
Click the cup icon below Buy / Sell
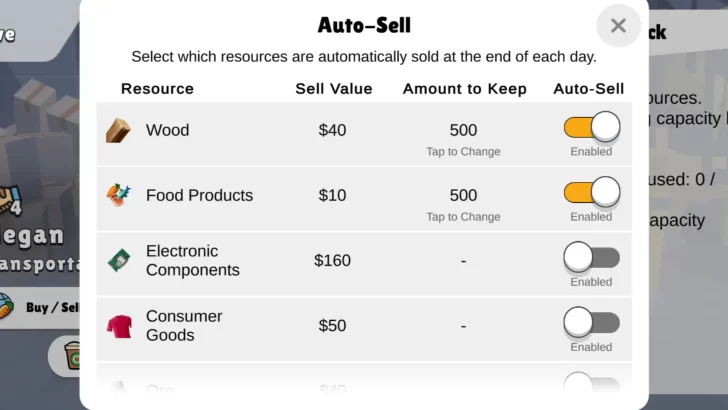point(73,355)
